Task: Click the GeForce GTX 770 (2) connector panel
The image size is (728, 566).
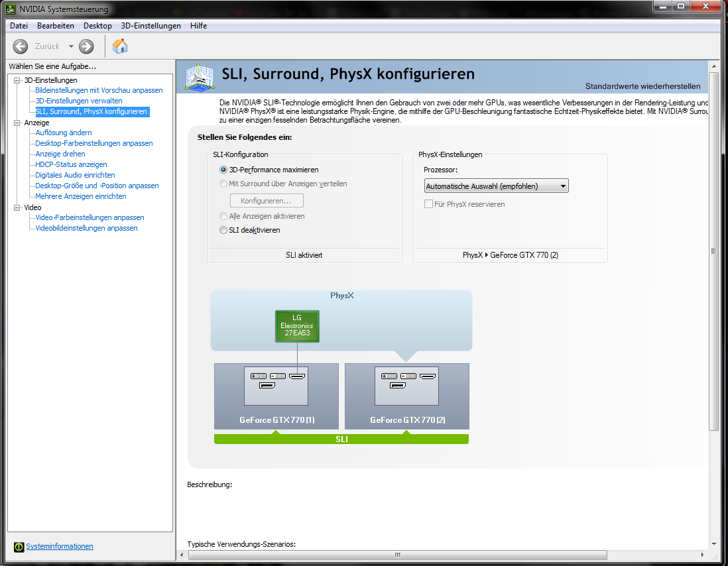Action: click(406, 386)
